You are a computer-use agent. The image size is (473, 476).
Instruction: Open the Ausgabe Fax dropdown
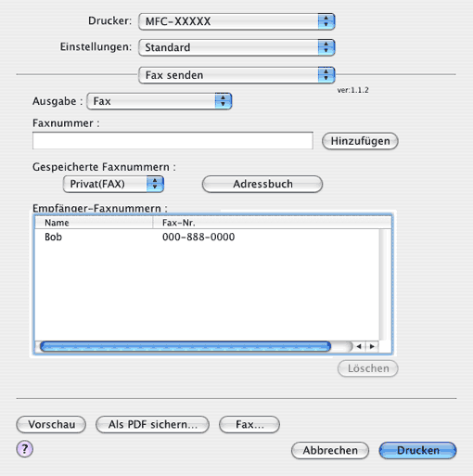[x=160, y=101]
